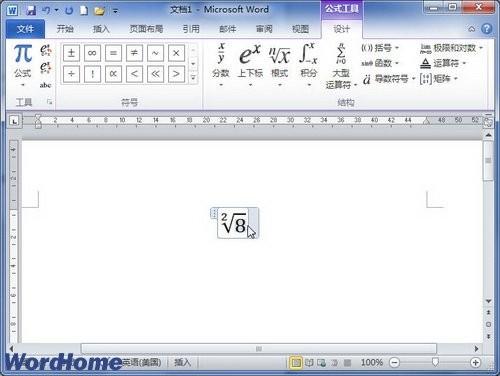Insert the multiplication × symbol
The width and height of the screenshot is (500, 376).
176,53
